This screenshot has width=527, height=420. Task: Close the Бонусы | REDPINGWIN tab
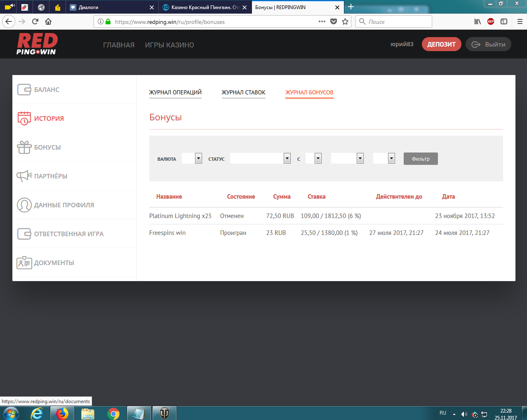(x=337, y=7)
